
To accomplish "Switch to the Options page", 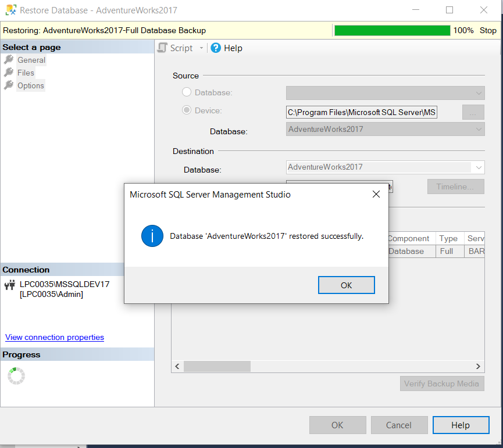I will click(x=30, y=85).
